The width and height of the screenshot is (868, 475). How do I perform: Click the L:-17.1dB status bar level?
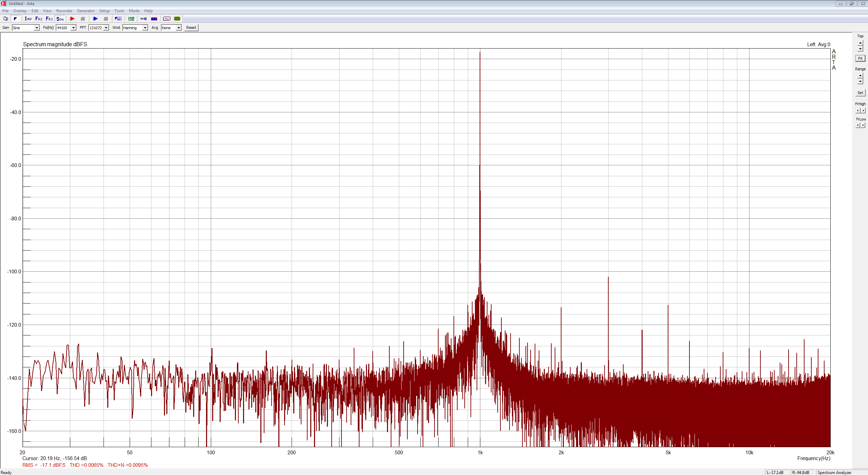tap(775, 472)
